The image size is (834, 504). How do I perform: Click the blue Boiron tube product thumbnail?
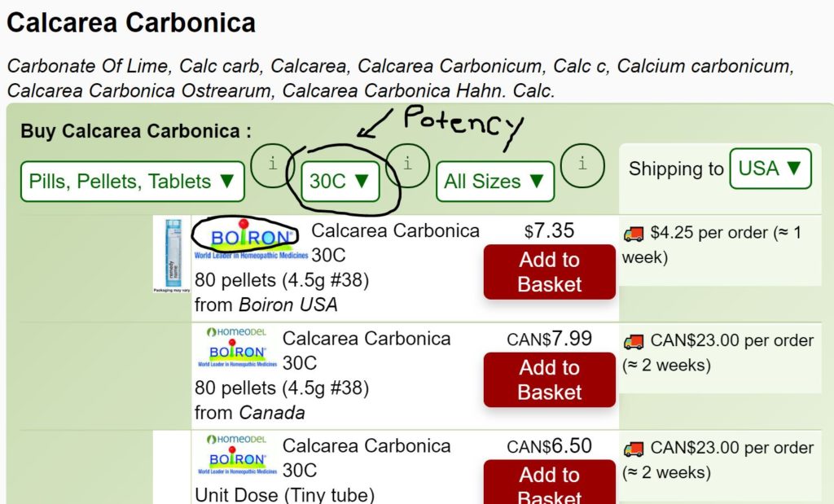coord(170,254)
